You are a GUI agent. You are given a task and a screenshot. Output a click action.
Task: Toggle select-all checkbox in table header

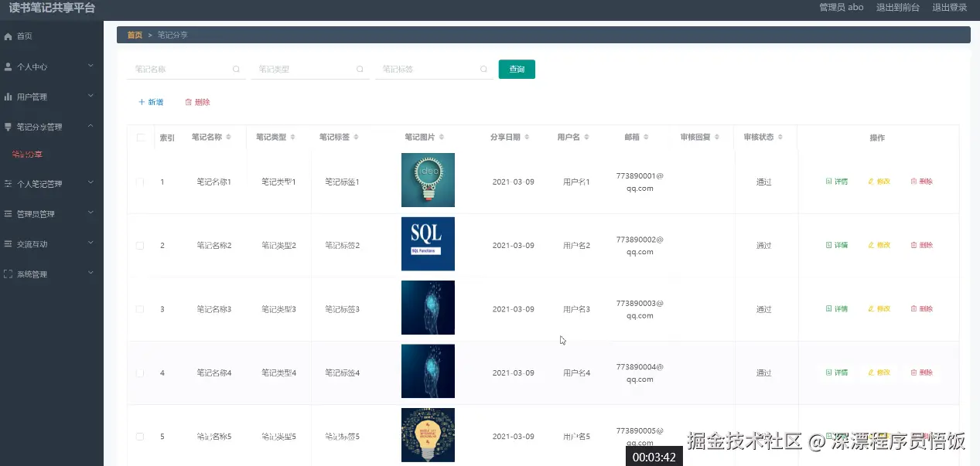point(141,138)
